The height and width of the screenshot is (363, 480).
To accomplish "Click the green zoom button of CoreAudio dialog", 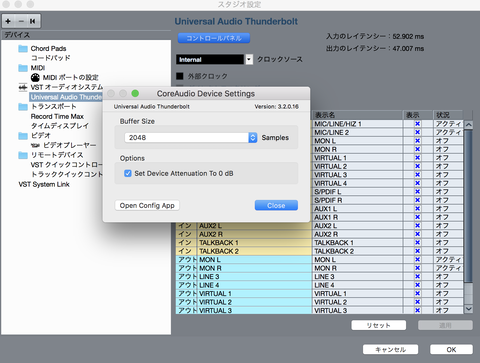I will click(135, 94).
